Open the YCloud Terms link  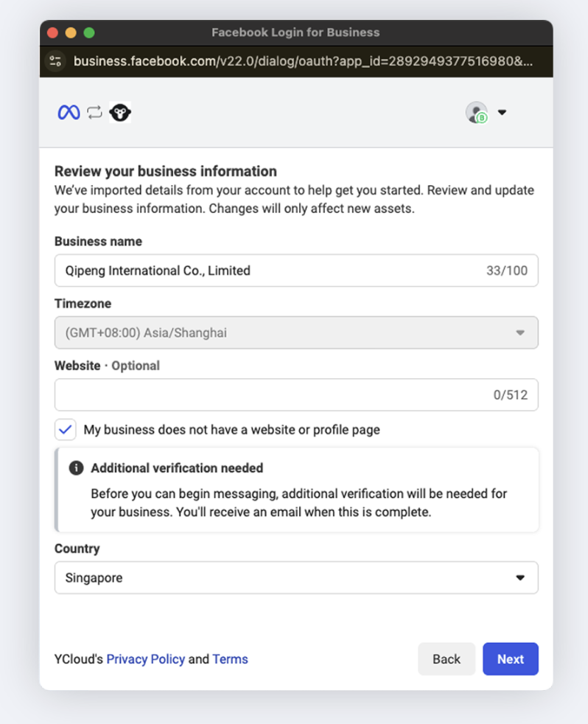pos(230,659)
